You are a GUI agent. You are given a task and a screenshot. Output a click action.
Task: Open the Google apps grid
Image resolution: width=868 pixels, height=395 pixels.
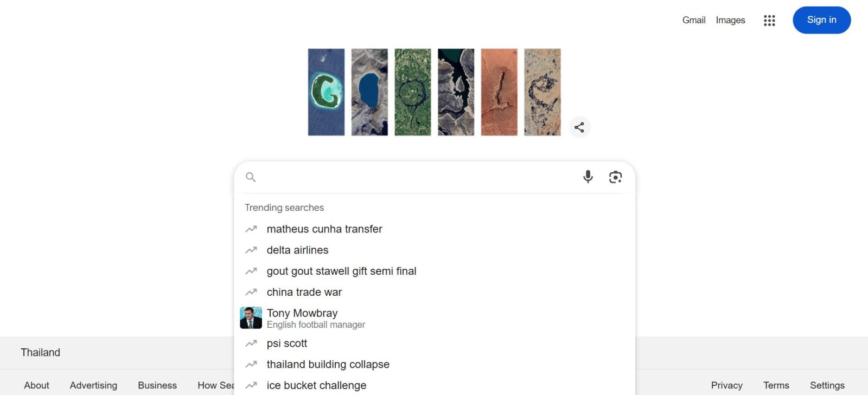pos(769,21)
